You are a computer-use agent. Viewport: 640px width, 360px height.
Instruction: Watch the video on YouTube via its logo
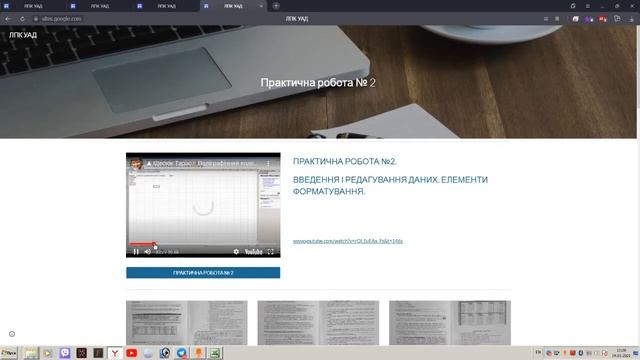click(x=253, y=252)
